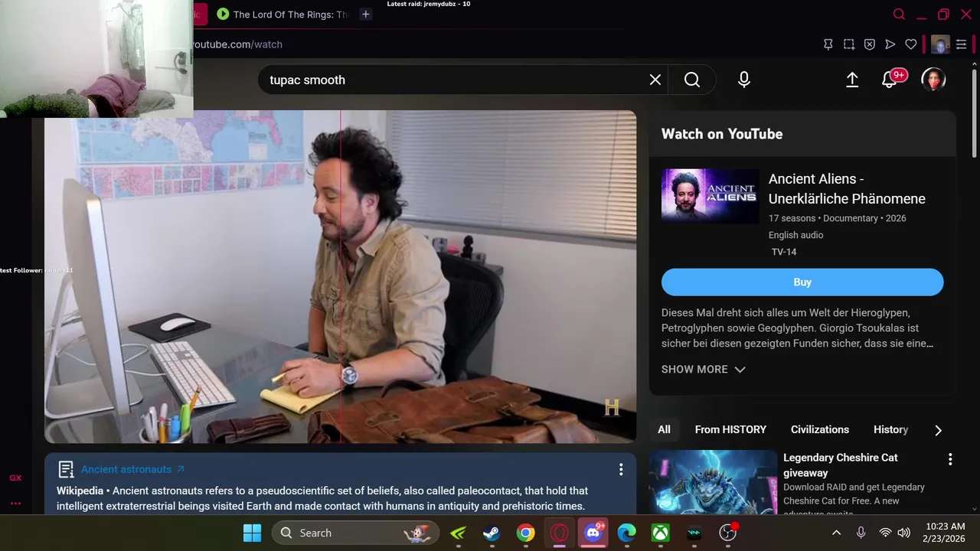Open a new browser tab with plus
The width and height of the screenshot is (980, 551).
point(366,14)
